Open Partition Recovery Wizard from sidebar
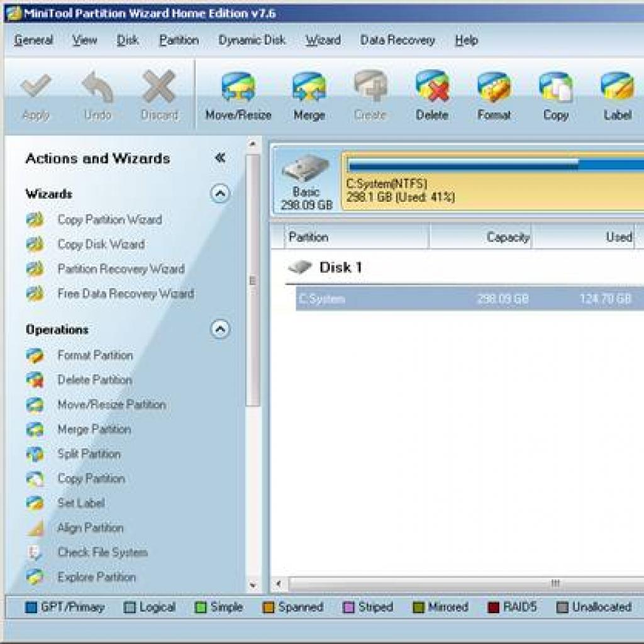 (x=121, y=269)
